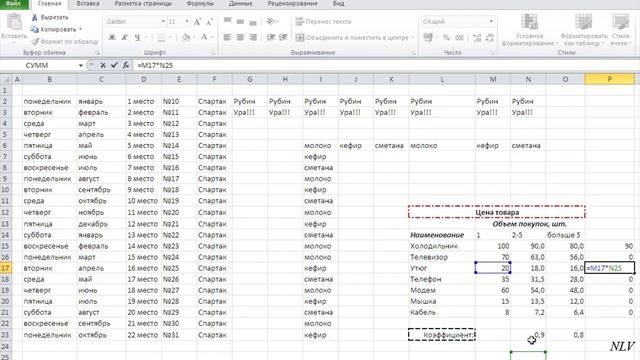Switch to the Рецензирование tab

(292, 4)
